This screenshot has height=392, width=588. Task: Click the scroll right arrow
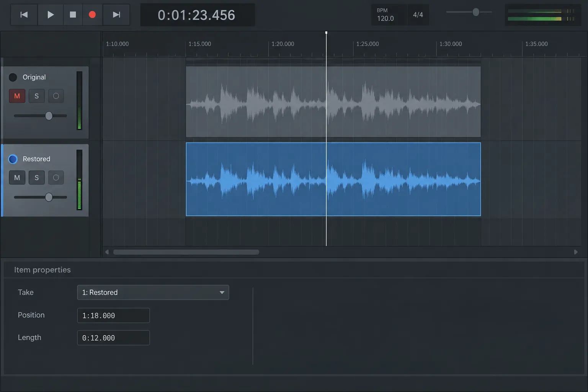[576, 252]
